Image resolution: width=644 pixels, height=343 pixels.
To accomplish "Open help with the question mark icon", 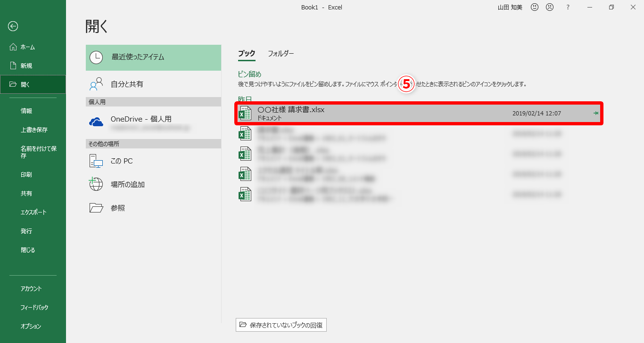I will pyautogui.click(x=568, y=7).
